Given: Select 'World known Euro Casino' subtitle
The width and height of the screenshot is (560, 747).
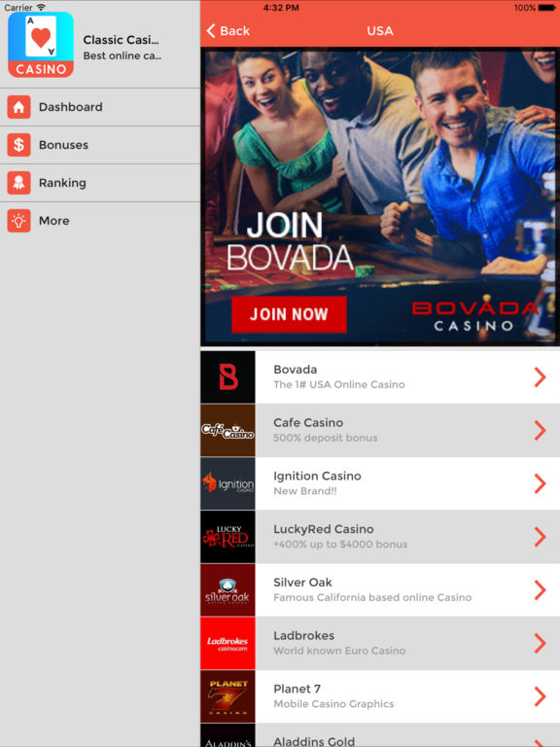Looking at the screenshot, I should click(x=339, y=651).
